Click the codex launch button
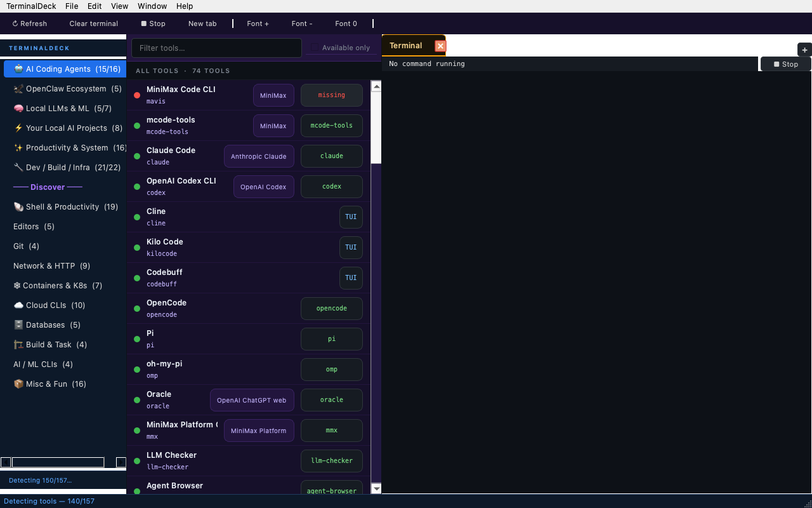Image resolution: width=812 pixels, height=508 pixels. 332,187
